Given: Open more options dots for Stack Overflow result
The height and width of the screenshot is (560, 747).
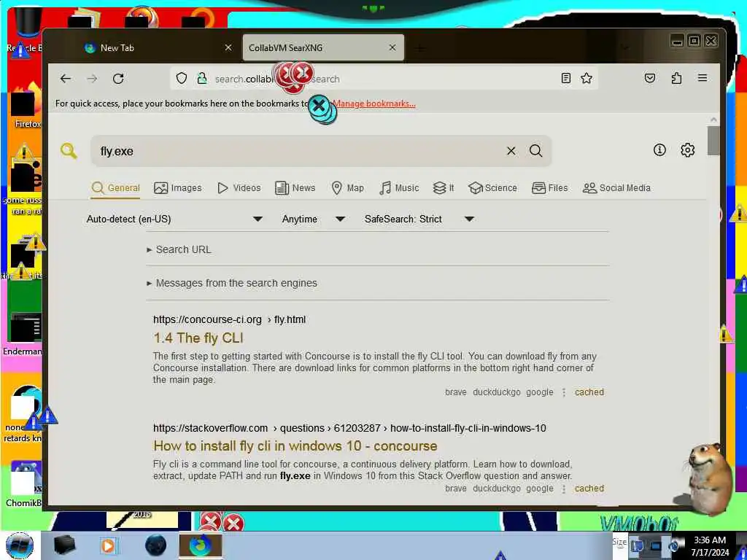Looking at the screenshot, I should [x=564, y=488].
